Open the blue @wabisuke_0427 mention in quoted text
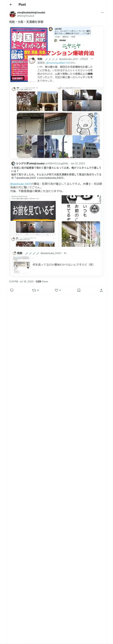 pyautogui.click(x=21, y=184)
